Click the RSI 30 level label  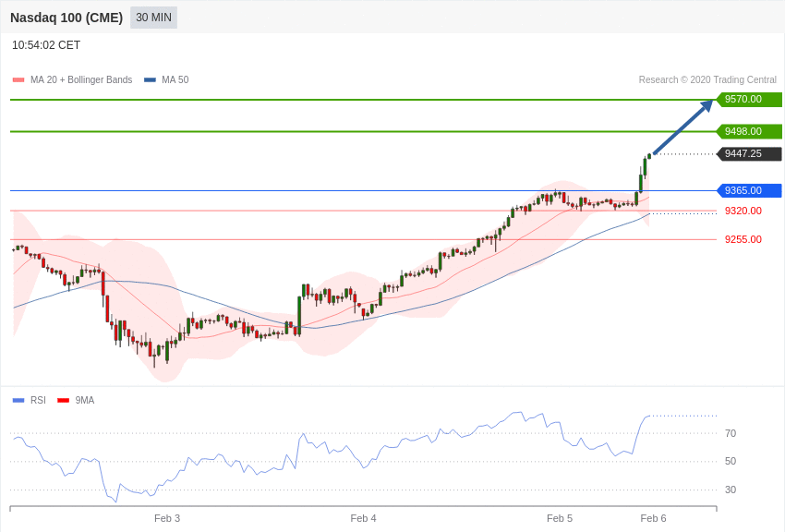pyautogui.click(x=731, y=490)
